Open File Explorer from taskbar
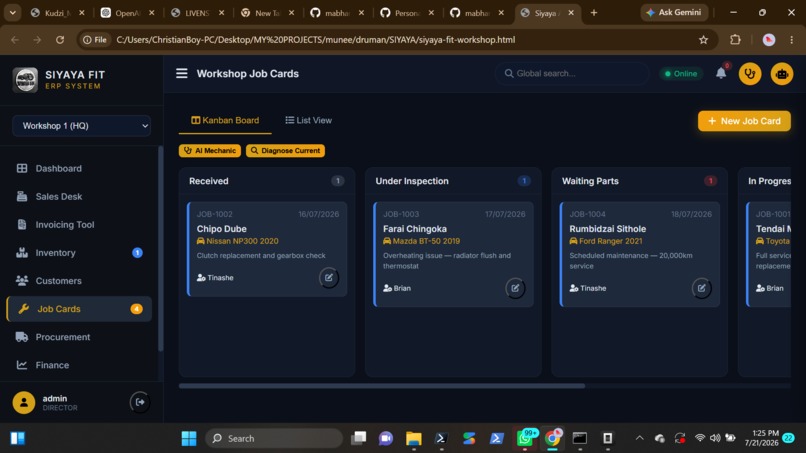The height and width of the screenshot is (453, 806). 413,438
